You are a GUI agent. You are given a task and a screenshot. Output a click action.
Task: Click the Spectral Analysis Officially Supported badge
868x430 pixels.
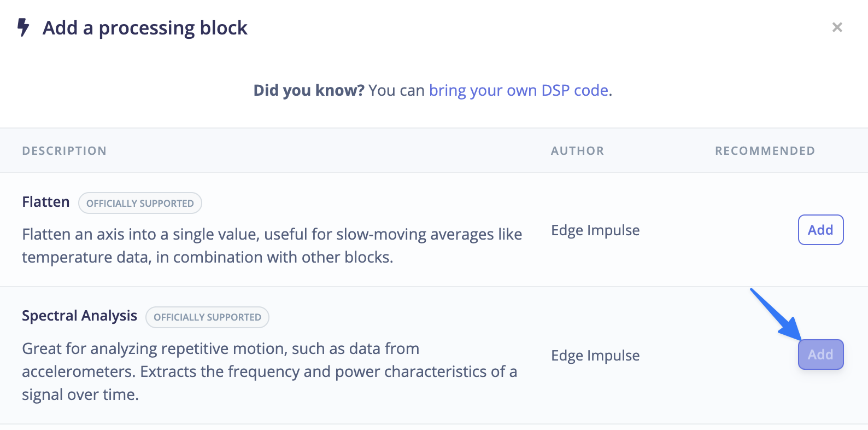(x=207, y=317)
